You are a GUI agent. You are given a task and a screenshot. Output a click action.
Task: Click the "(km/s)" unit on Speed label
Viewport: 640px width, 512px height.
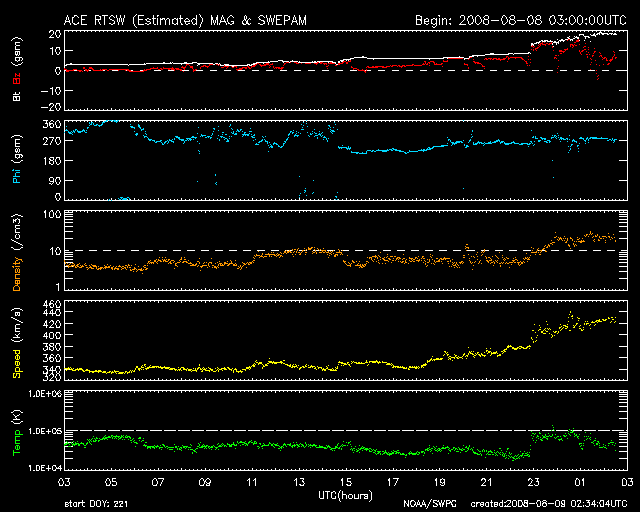(x=17, y=326)
